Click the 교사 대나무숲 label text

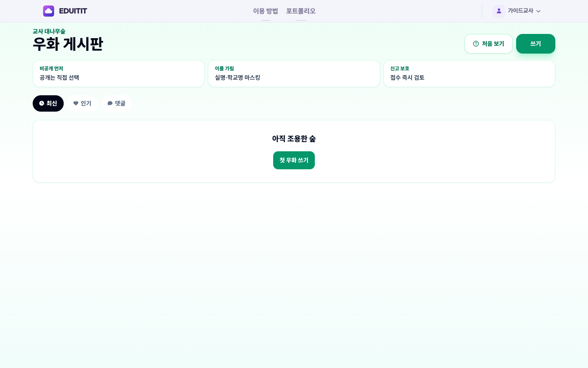(x=49, y=31)
